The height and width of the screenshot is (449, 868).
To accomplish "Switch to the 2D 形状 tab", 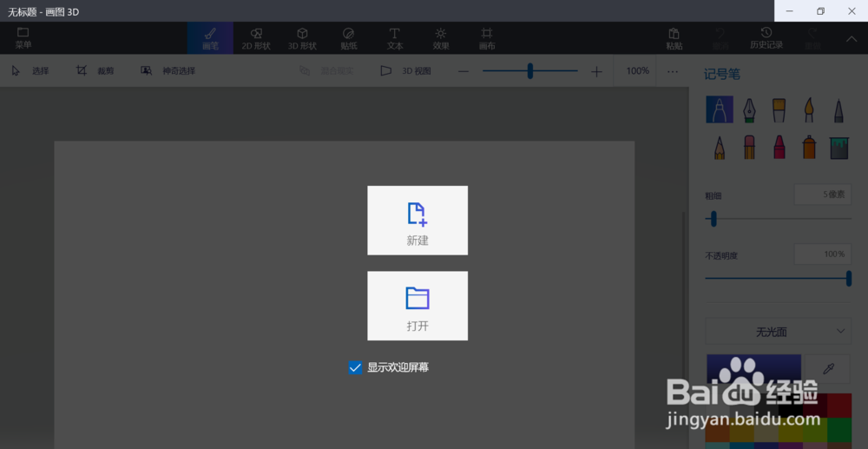I will (256, 38).
